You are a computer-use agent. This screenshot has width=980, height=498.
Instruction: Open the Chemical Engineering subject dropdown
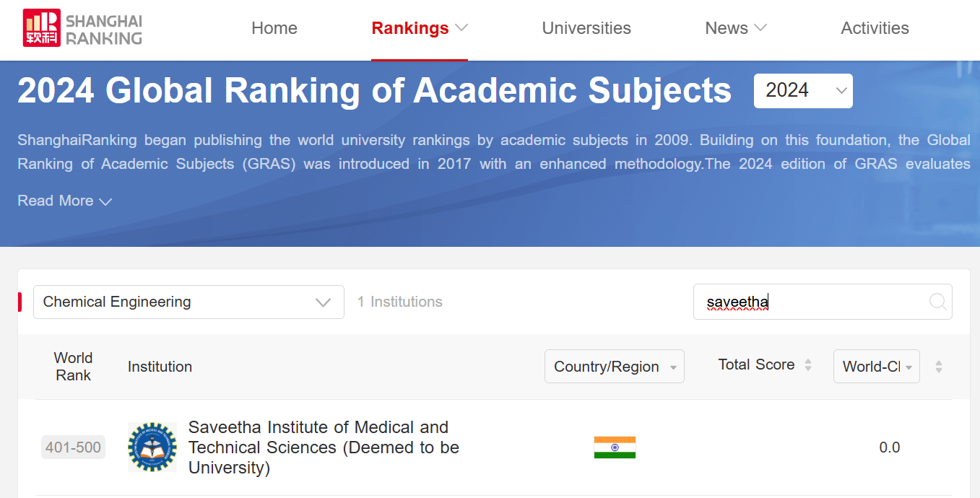[188, 302]
